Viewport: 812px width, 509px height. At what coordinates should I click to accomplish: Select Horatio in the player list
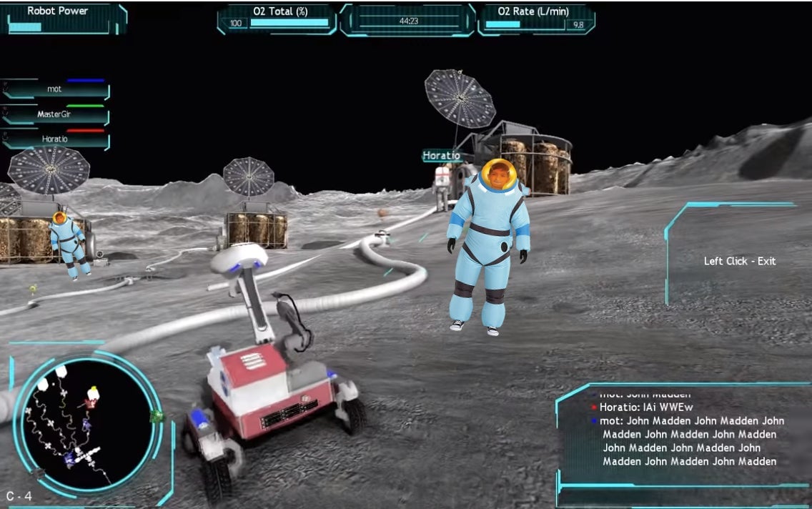click(55, 139)
